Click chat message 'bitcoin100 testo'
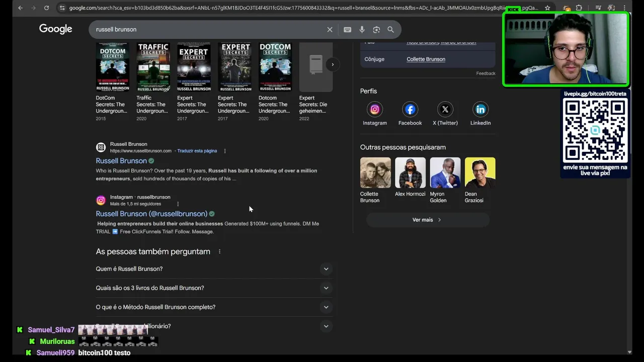 click(105, 353)
